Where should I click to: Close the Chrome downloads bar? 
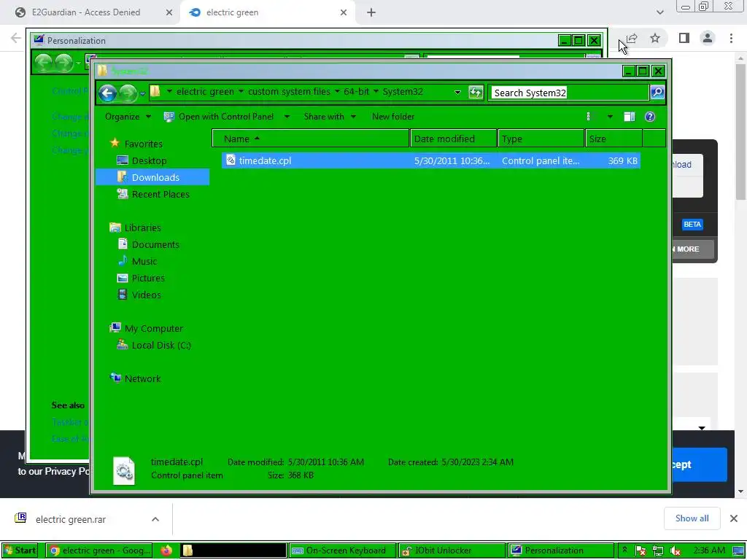pyautogui.click(x=734, y=518)
